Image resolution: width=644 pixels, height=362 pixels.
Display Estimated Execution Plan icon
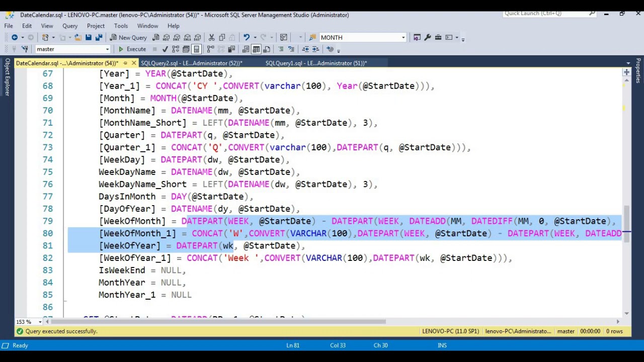click(x=175, y=49)
